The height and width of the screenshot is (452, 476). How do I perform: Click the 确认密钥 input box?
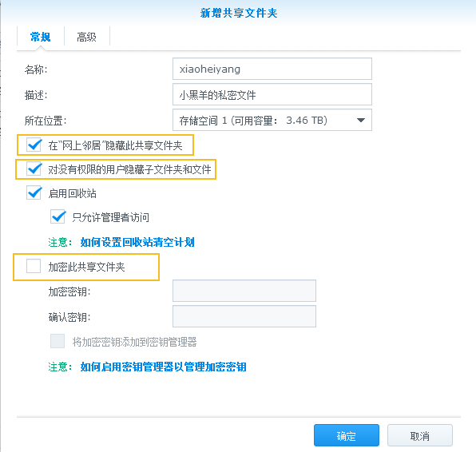tap(244, 316)
